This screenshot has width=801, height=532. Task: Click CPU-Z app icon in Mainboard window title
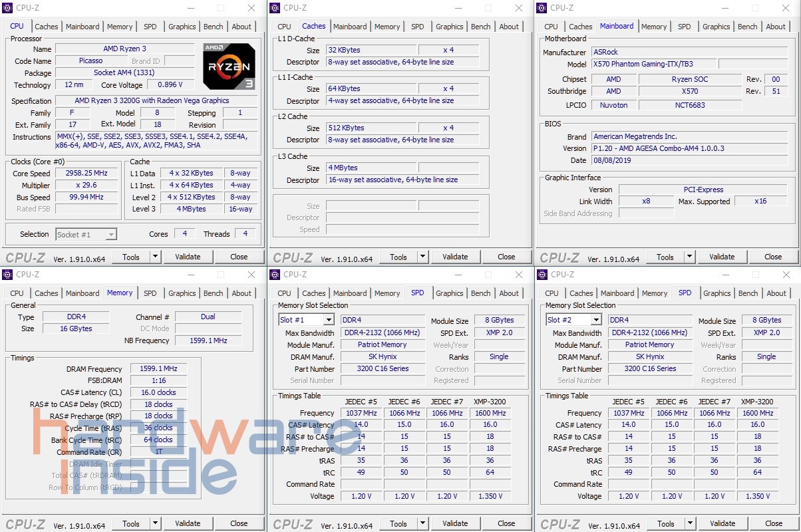542,8
